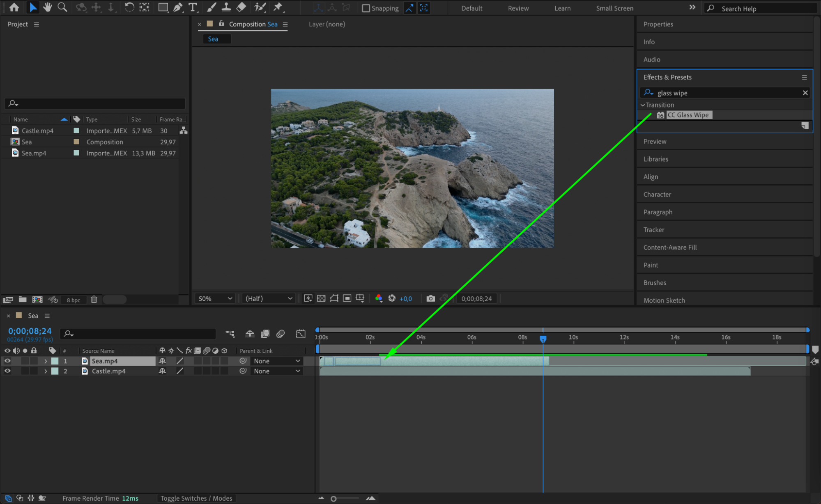Click the Interpret Footage icon in Project panel
Viewport: 821px width, 504px height.
tap(8, 300)
